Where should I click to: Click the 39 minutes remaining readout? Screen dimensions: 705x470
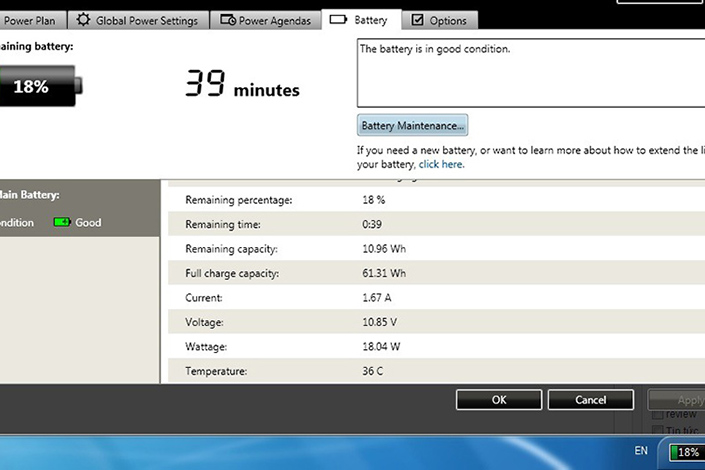point(242,87)
